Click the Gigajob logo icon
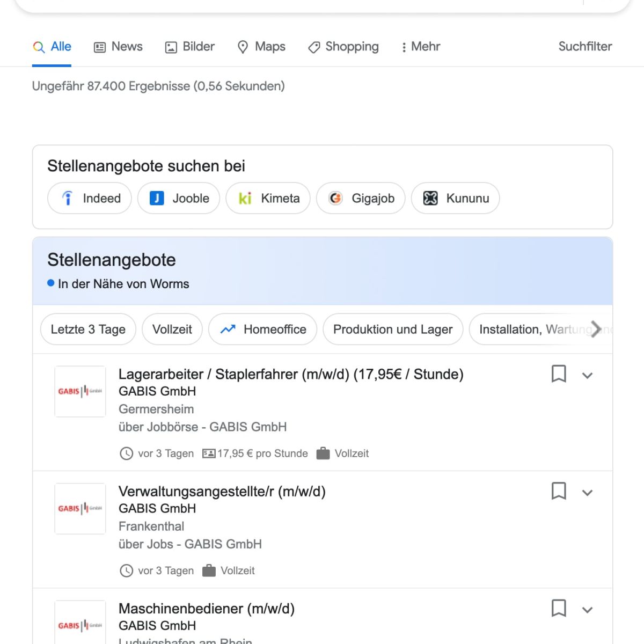This screenshot has height=644, width=644. point(335,198)
